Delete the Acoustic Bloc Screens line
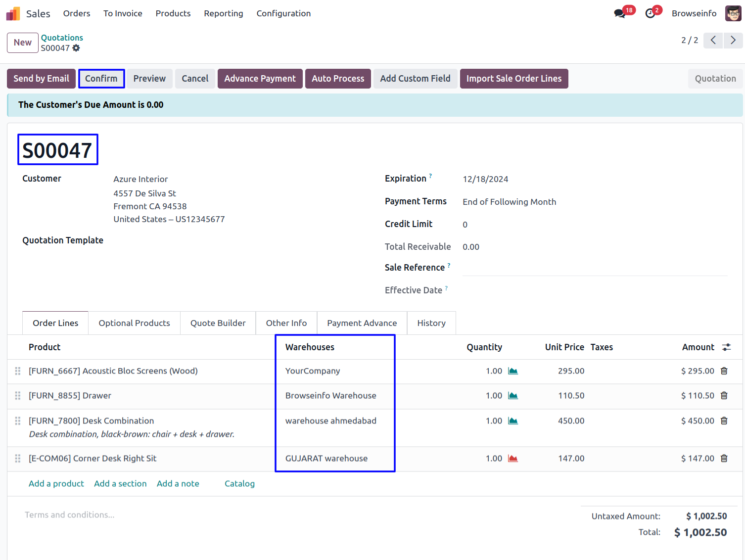 (x=724, y=371)
